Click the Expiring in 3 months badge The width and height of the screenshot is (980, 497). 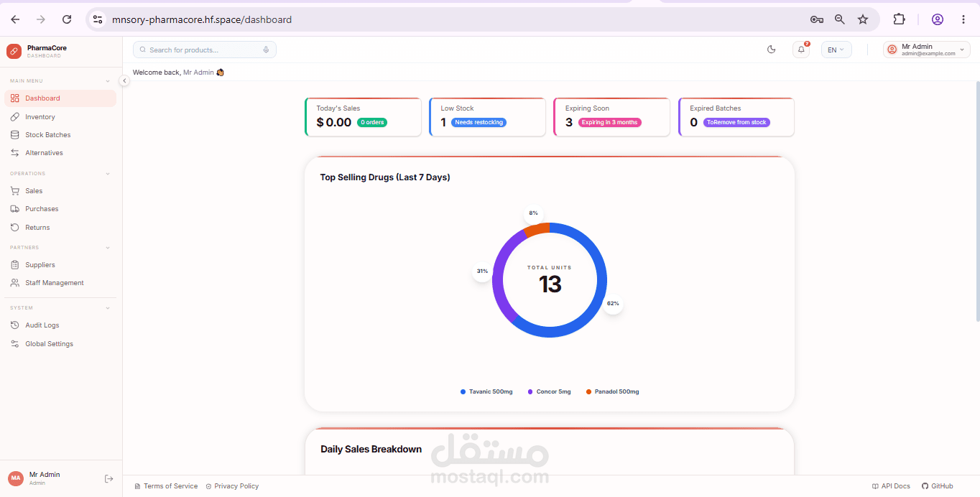(610, 123)
